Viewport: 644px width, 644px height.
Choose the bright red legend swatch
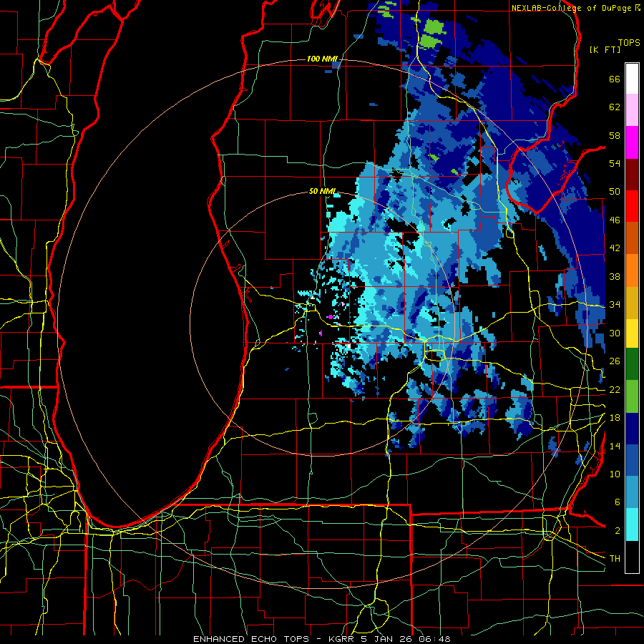tap(632, 206)
